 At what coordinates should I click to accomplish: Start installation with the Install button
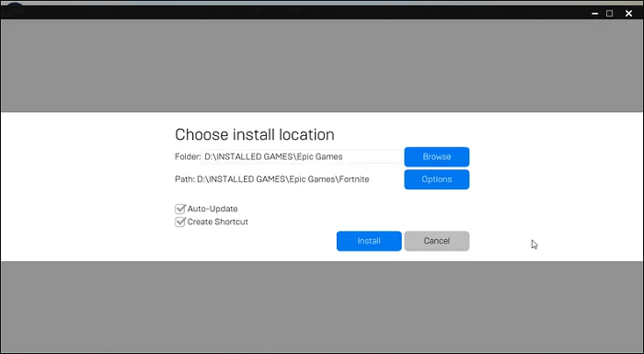(x=369, y=241)
